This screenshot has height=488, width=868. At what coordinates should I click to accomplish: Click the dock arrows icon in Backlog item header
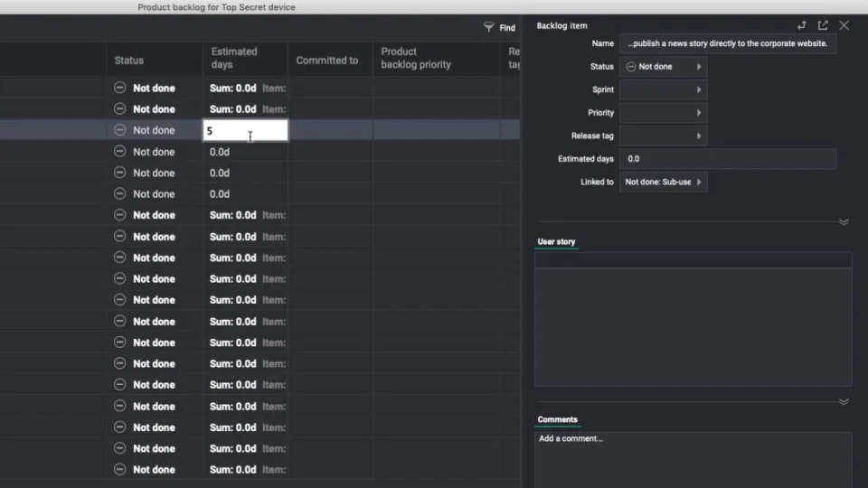coord(801,25)
